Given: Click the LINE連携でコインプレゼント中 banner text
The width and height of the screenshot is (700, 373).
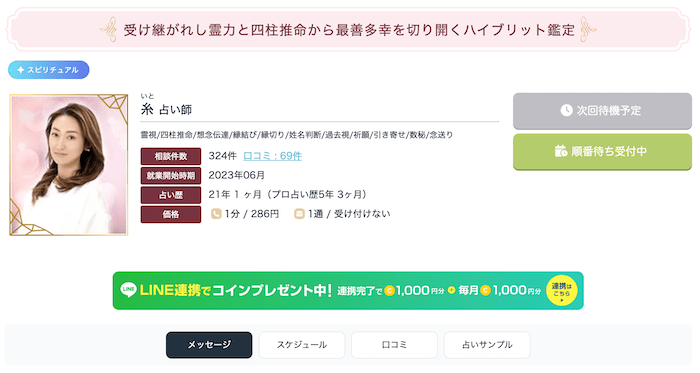Looking at the screenshot, I should coord(236,290).
